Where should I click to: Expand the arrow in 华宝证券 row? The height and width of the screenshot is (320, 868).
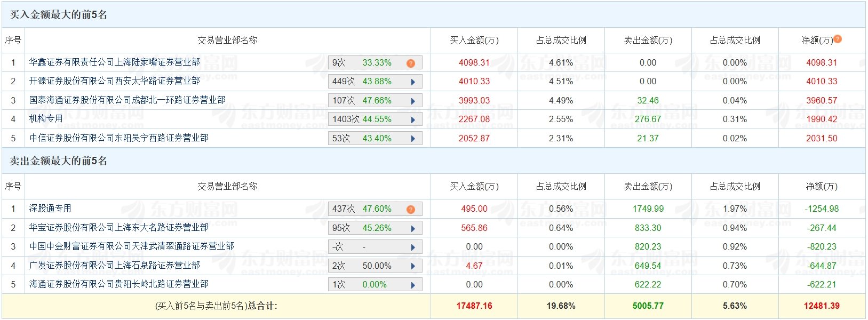click(413, 229)
